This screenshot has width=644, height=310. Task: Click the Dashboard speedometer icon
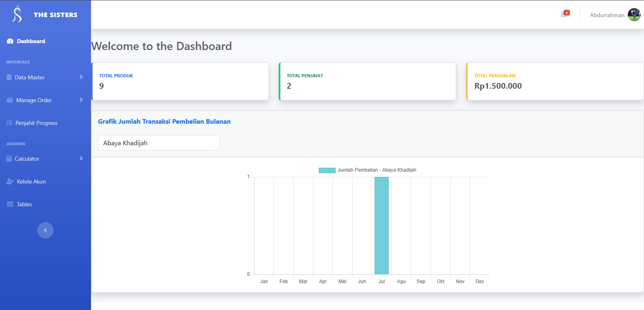tap(10, 41)
